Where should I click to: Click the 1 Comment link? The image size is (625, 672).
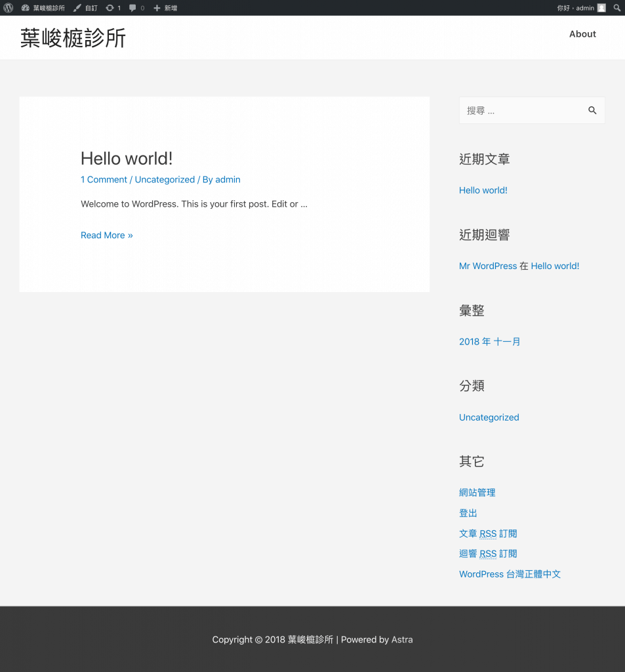(x=104, y=180)
